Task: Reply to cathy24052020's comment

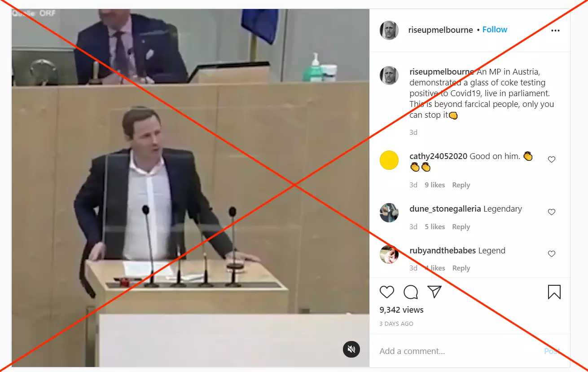Action: [461, 185]
